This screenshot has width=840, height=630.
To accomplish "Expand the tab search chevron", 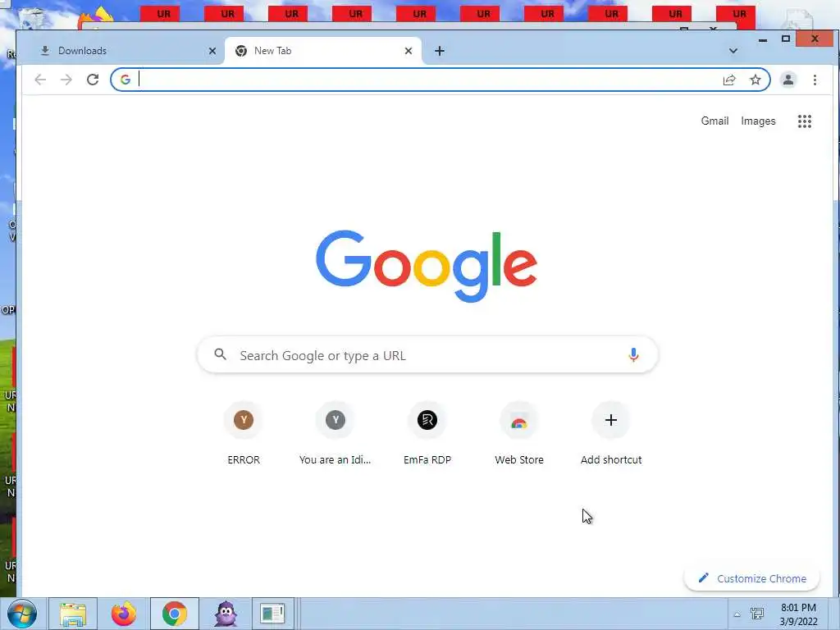I will click(733, 51).
